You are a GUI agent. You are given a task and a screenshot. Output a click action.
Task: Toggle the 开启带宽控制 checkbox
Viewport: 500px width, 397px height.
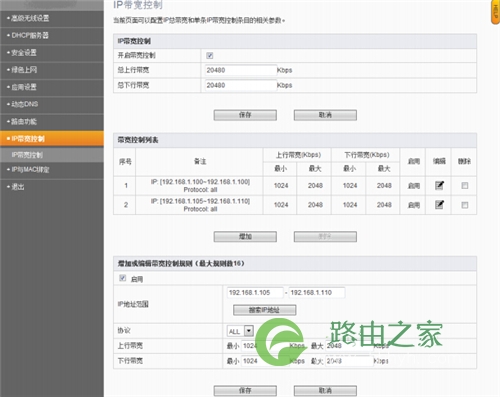tap(210, 55)
